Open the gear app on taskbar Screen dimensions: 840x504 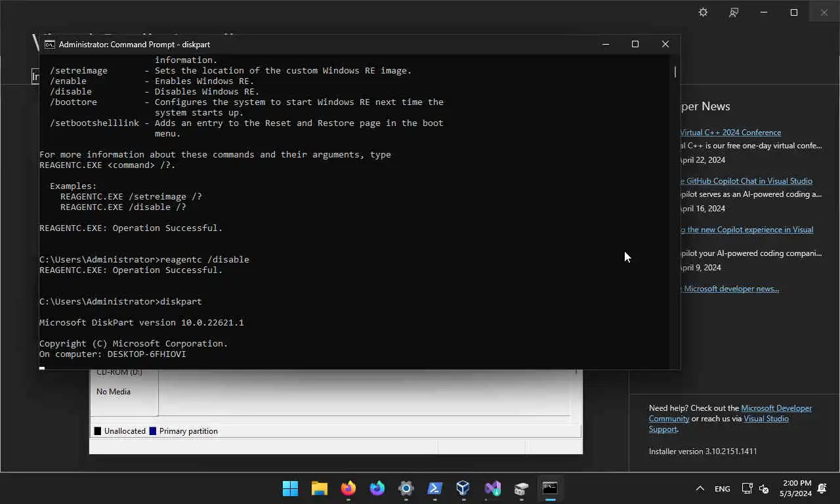pos(406,488)
